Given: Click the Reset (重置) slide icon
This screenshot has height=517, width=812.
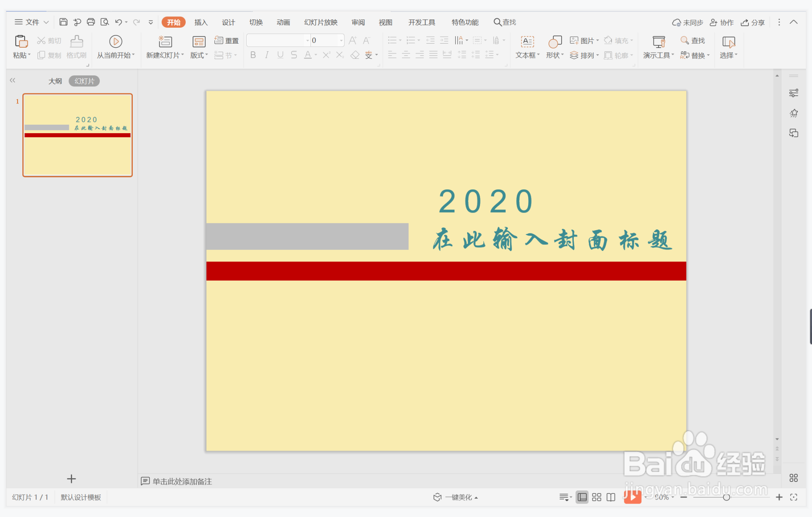Looking at the screenshot, I should point(226,40).
